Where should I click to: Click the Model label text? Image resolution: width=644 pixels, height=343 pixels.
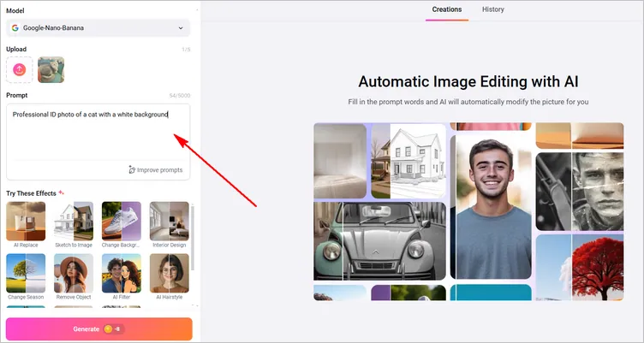click(x=15, y=10)
